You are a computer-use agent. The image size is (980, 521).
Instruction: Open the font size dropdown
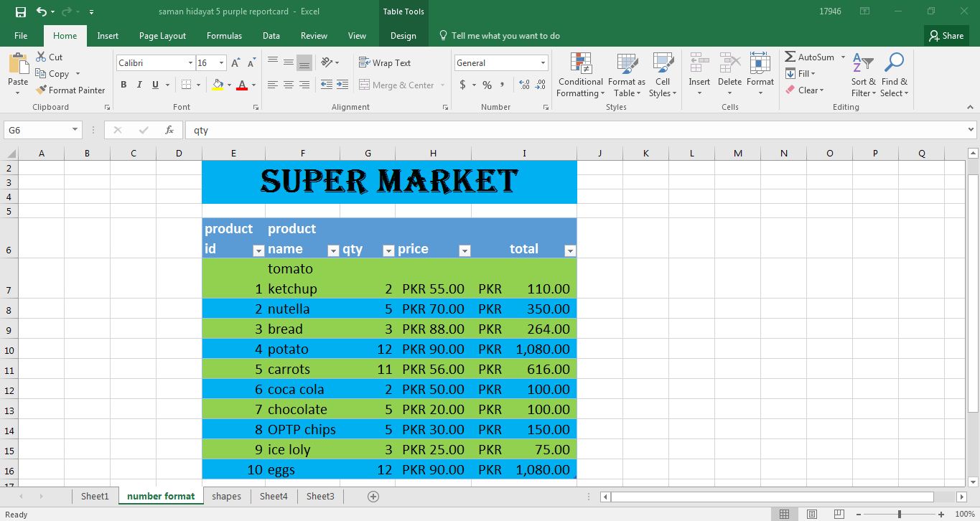[221, 62]
